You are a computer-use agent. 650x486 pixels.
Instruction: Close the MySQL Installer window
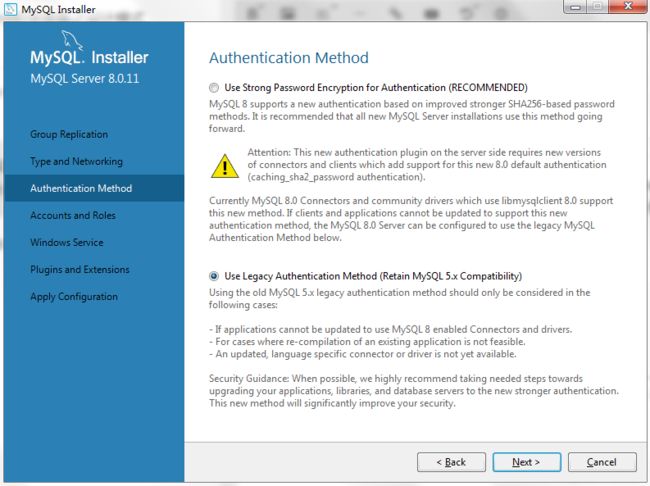pyautogui.click(x=628, y=6)
